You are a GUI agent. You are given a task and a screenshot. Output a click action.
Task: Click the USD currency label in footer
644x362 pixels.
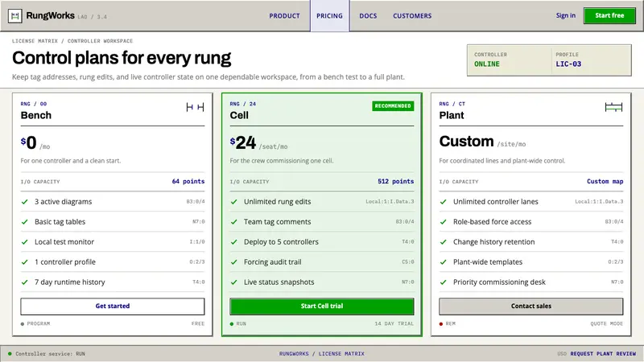tap(562, 353)
